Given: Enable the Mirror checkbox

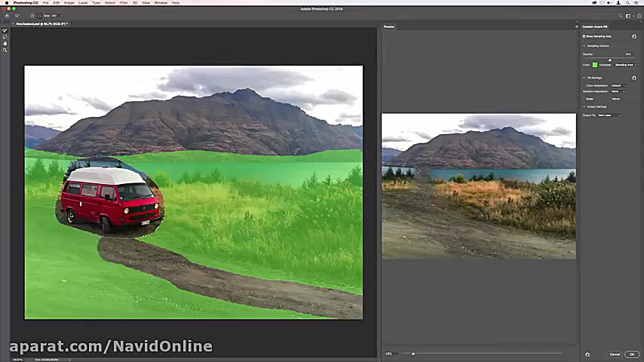Looking at the screenshot, I should 611,99.
